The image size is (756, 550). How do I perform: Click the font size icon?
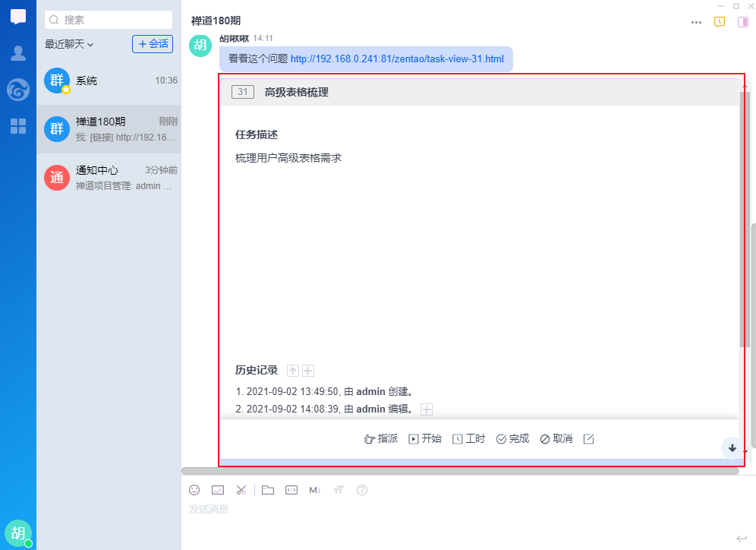coord(339,490)
